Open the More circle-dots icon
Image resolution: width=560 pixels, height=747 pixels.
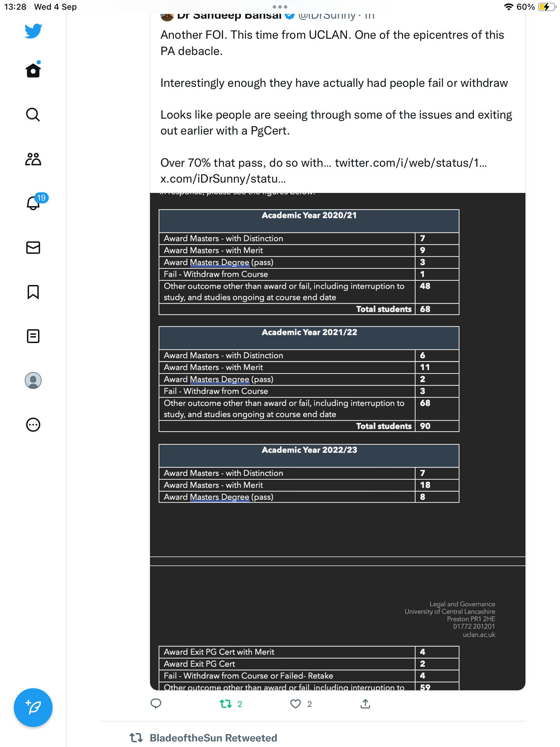click(33, 425)
